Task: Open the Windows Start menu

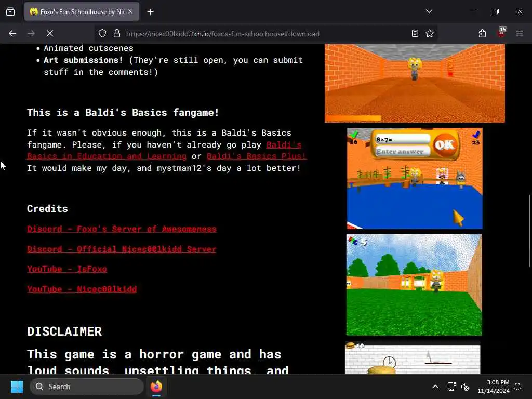Action: pos(17,387)
